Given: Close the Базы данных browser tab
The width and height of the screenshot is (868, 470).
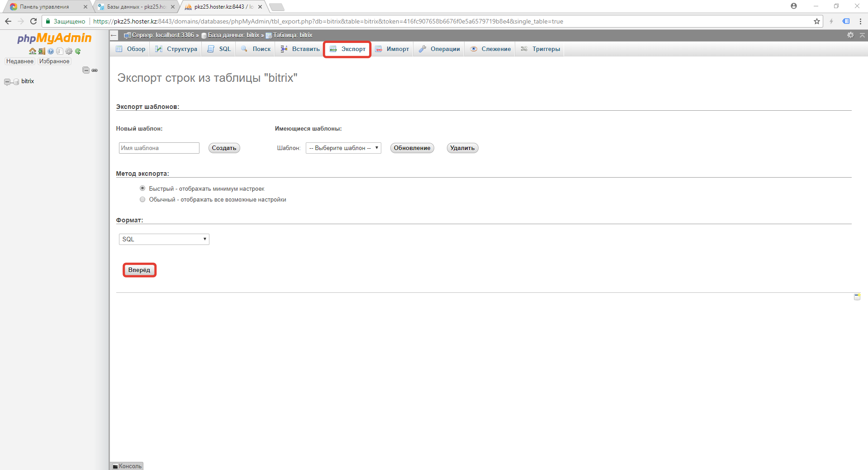Looking at the screenshot, I should tap(173, 7).
